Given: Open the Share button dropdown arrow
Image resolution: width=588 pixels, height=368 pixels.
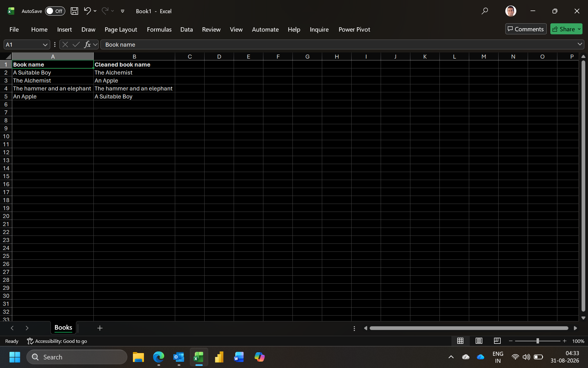Looking at the screenshot, I should click(579, 29).
